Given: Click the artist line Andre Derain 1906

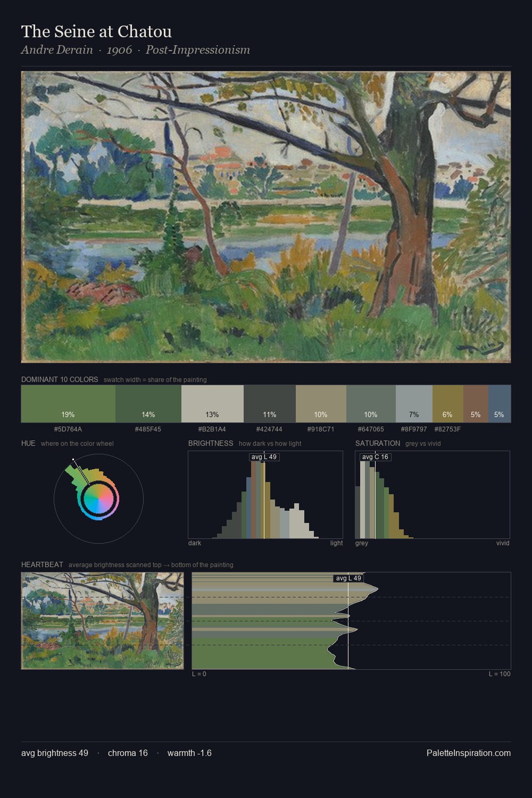Looking at the screenshot, I should (x=136, y=50).
